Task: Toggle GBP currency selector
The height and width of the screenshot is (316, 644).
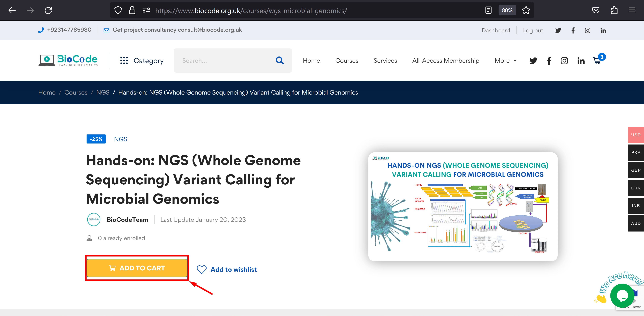Action: coord(636,170)
